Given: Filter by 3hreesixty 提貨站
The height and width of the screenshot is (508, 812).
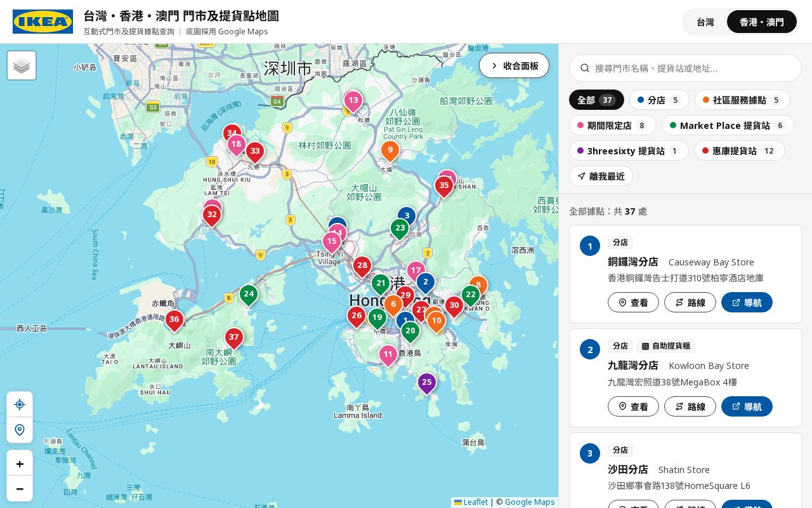Looking at the screenshot, I should [629, 150].
